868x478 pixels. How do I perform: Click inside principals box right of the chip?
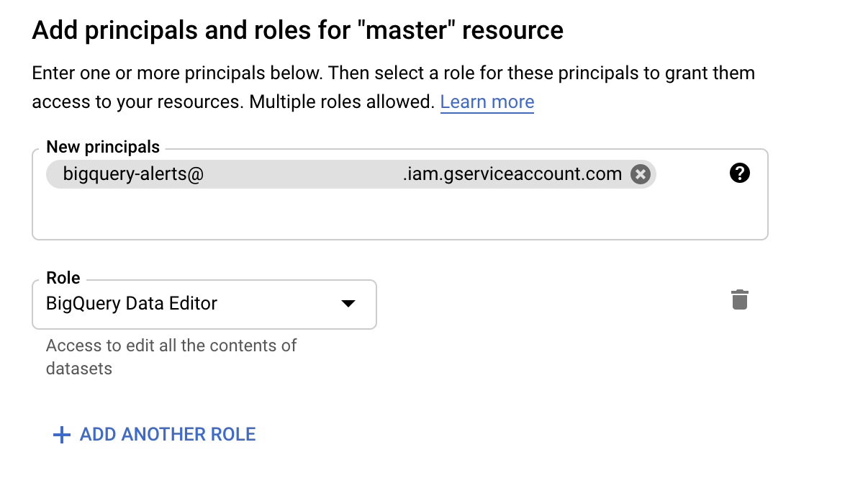click(x=691, y=174)
